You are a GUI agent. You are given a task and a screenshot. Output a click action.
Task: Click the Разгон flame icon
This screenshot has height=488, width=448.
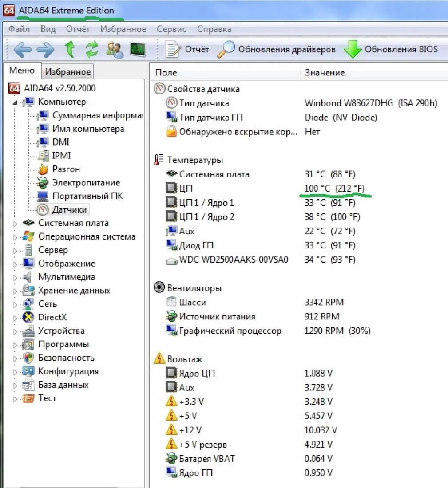43,169
